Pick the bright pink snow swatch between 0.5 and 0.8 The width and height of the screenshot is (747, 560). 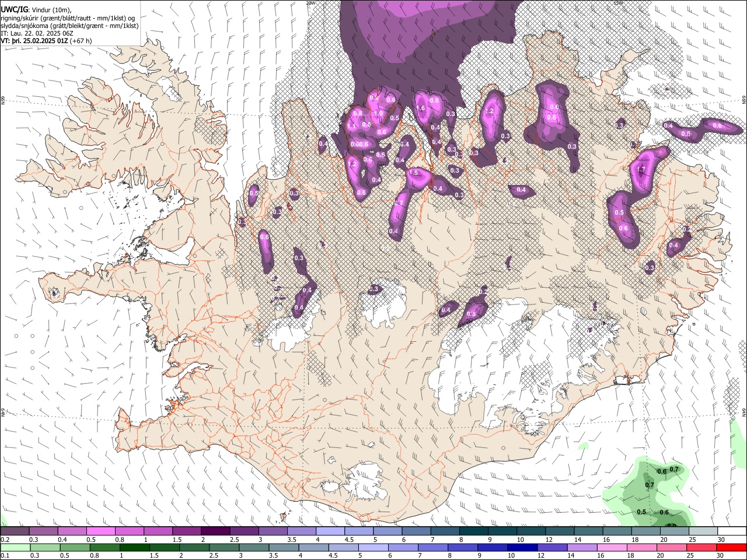[100, 531]
